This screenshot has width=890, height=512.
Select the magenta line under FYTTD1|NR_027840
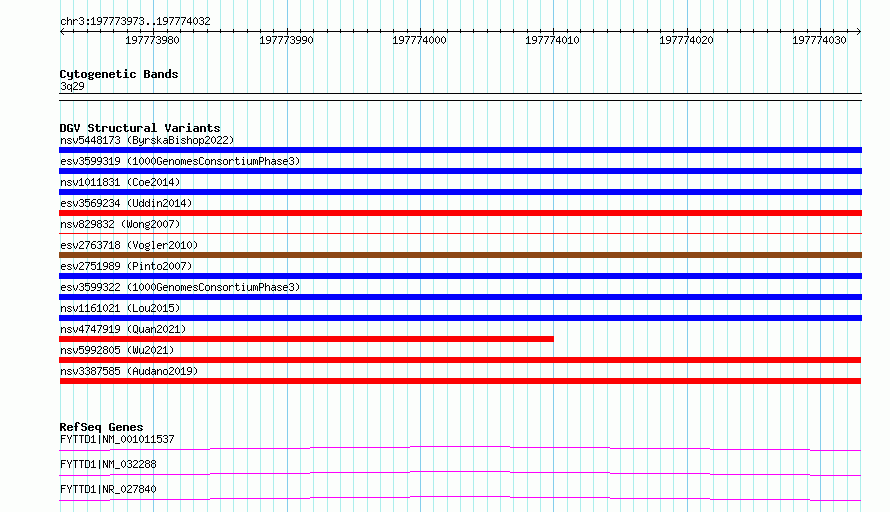click(460, 498)
